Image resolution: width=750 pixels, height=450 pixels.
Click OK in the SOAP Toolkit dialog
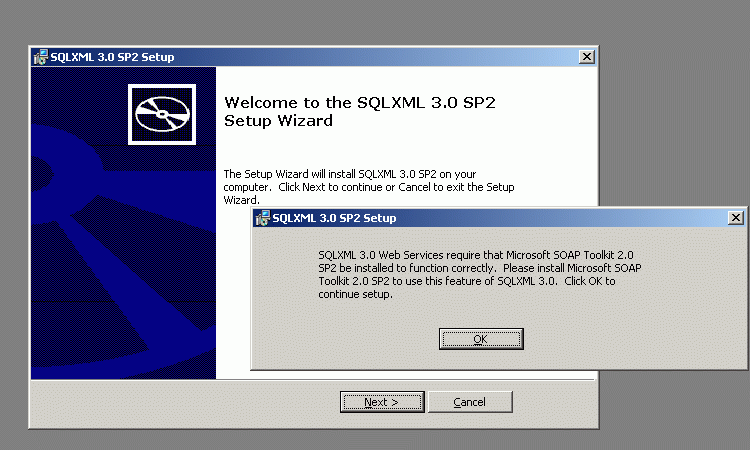coord(481,339)
